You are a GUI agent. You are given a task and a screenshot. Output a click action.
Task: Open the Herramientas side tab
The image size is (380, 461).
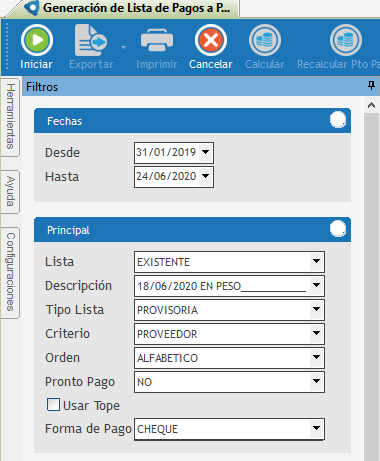pos(10,116)
